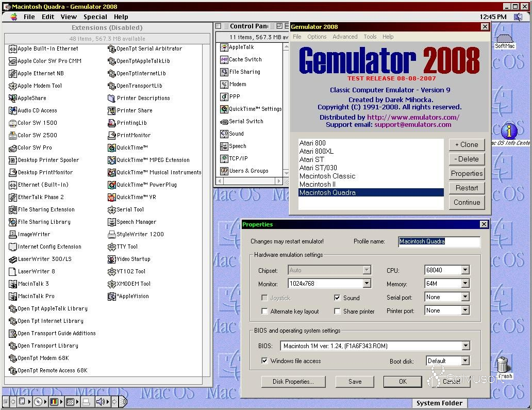Open Disk Properties dialog
Viewport: 532px width, 410px height.
[293, 382]
